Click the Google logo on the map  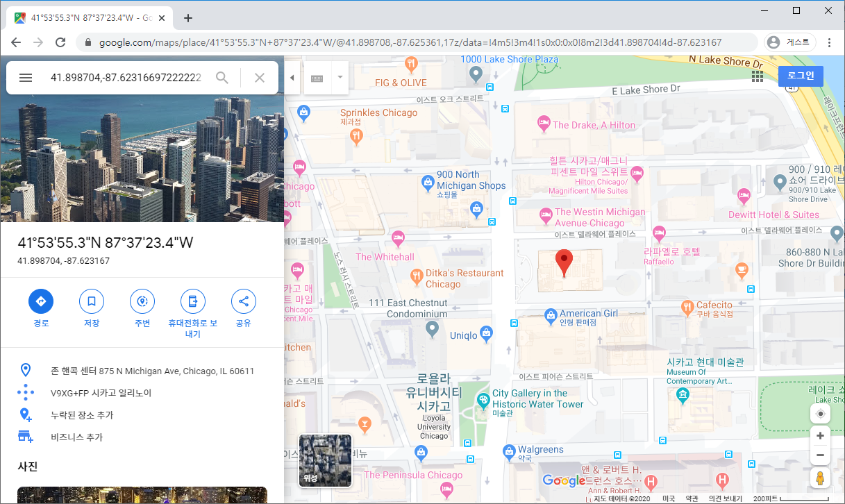point(564,480)
